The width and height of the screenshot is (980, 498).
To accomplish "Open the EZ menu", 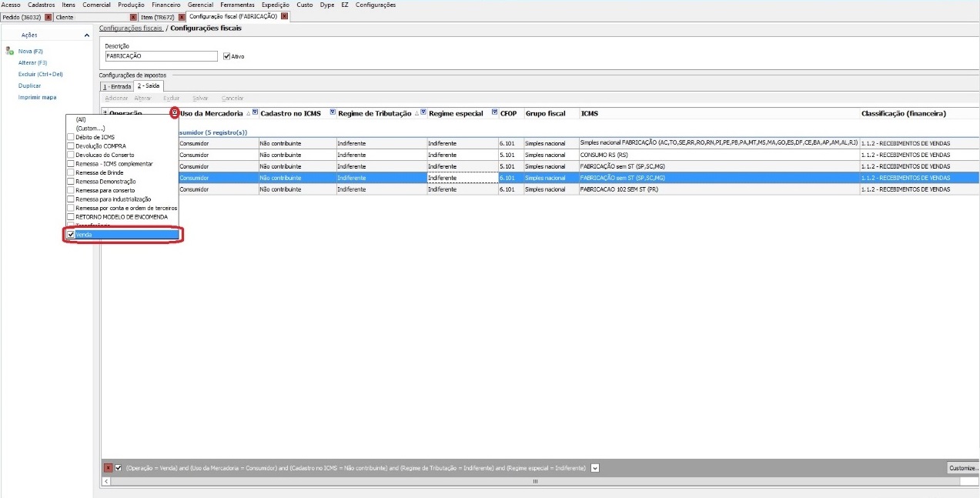I will point(345,5).
